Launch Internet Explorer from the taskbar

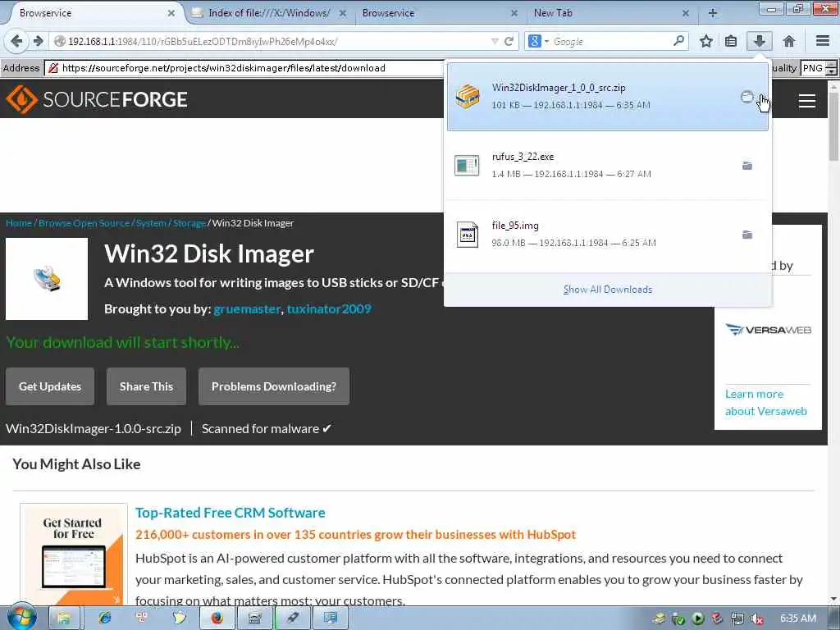pyautogui.click(x=104, y=619)
